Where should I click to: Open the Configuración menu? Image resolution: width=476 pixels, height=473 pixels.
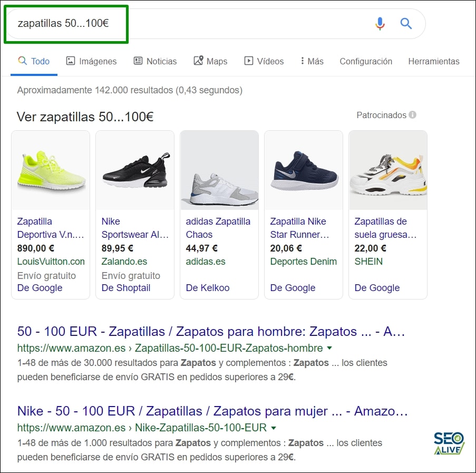(366, 61)
